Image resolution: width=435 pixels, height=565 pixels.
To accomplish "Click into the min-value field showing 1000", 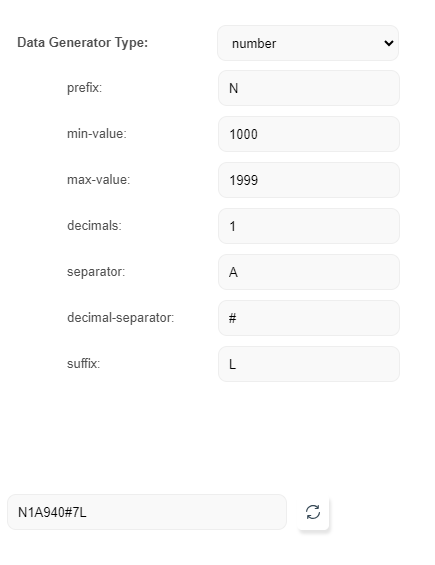I will pyautogui.click(x=309, y=134).
